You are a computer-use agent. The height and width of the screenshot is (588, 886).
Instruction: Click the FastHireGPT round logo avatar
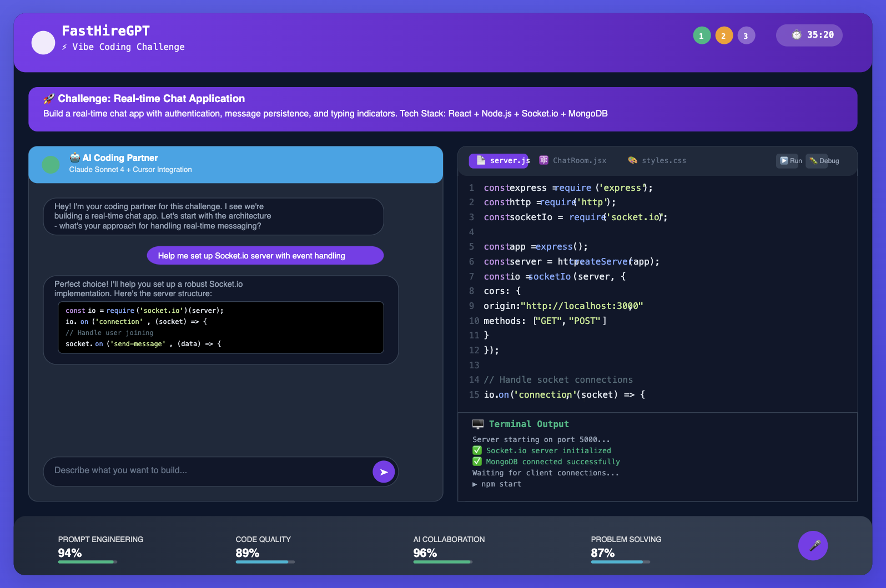pyautogui.click(x=43, y=43)
